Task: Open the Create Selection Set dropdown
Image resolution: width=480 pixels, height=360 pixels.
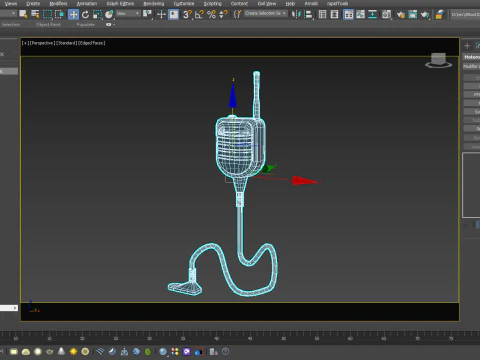Action: [x=266, y=14]
